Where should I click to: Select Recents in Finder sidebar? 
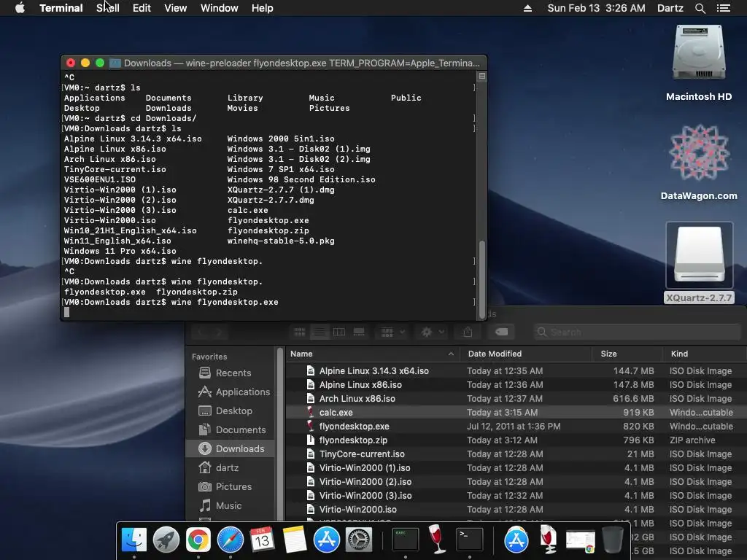(x=232, y=373)
